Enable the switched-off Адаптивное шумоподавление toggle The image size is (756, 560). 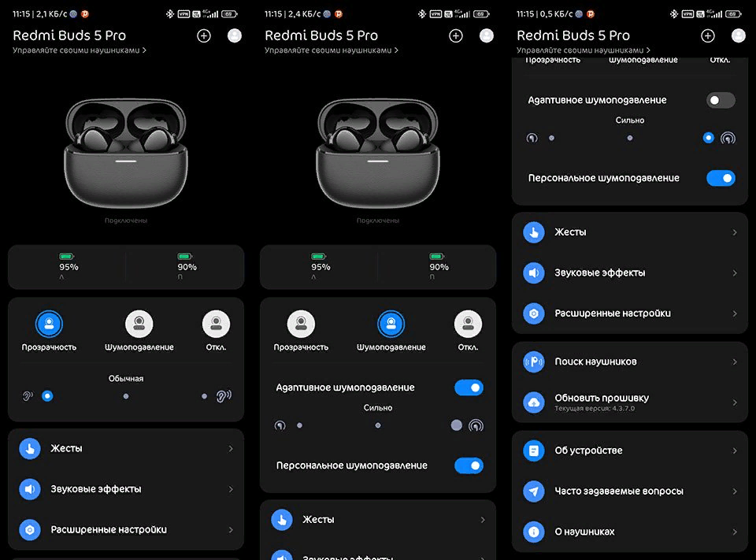pyautogui.click(x=721, y=100)
